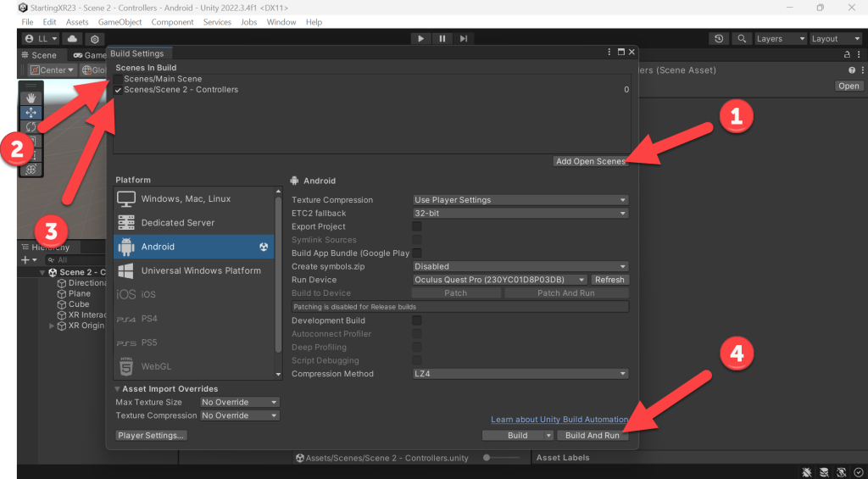Click the cache server status icon

pos(824,472)
